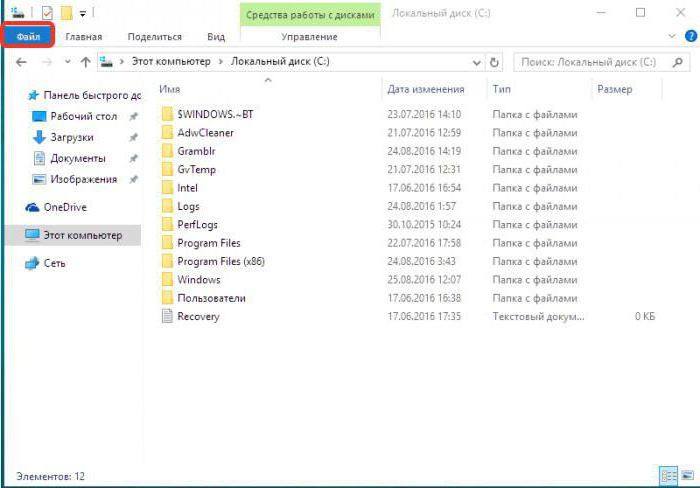Switch to the Вид ribbon tab
The width and height of the screenshot is (700, 488).
click(x=215, y=36)
